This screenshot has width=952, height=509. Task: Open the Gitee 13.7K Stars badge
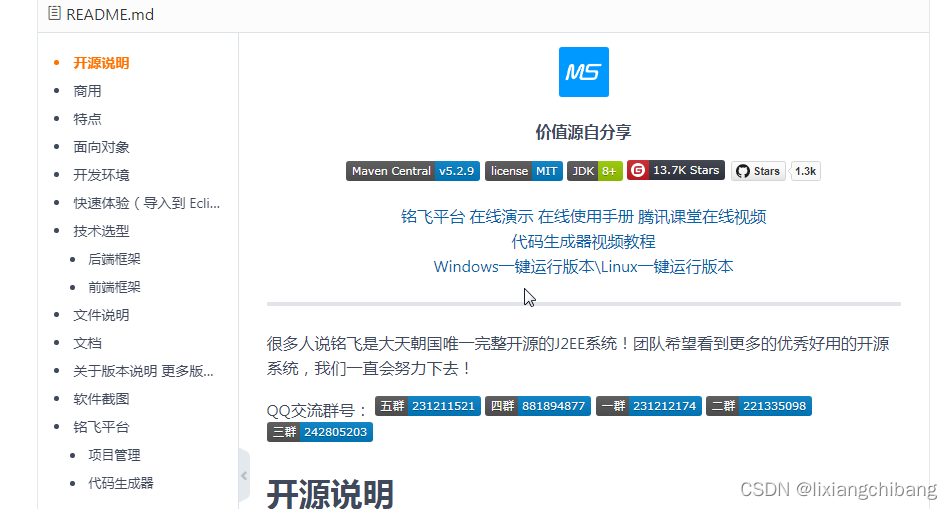click(676, 170)
